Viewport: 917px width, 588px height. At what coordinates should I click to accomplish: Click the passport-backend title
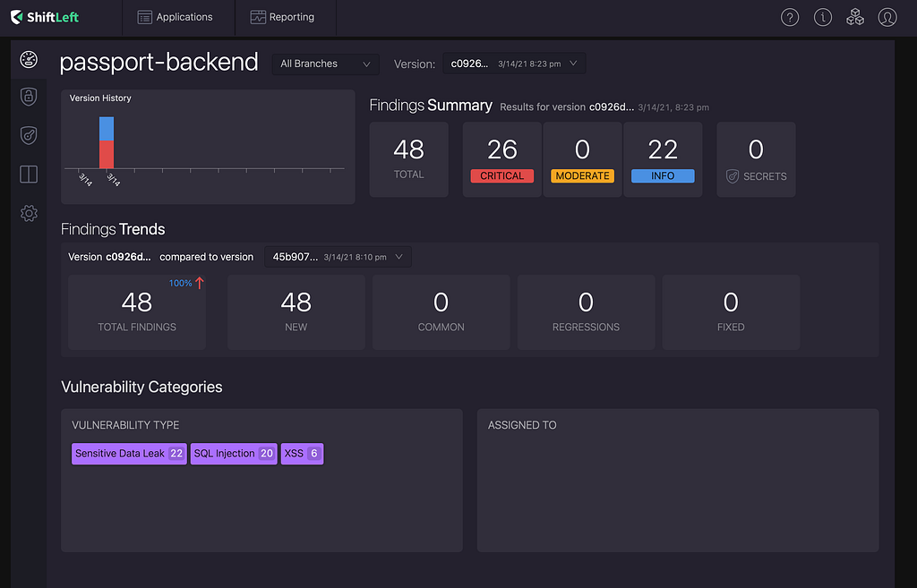point(159,62)
